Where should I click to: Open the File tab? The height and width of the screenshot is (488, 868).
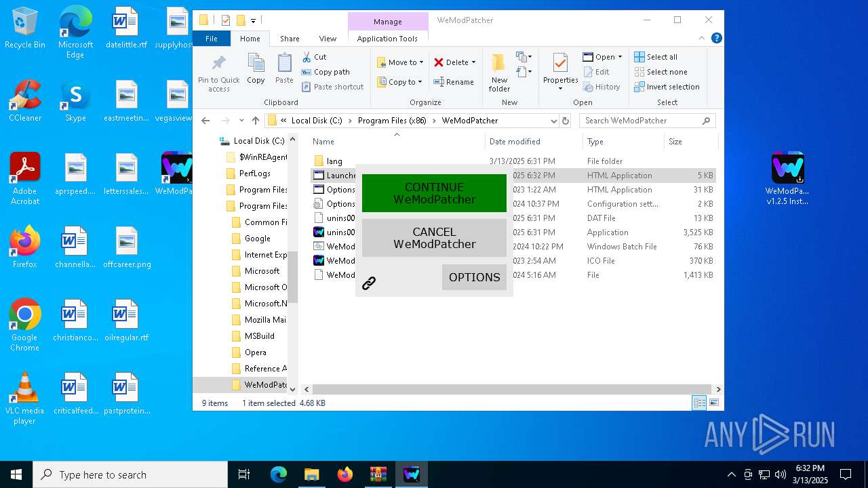tap(212, 39)
